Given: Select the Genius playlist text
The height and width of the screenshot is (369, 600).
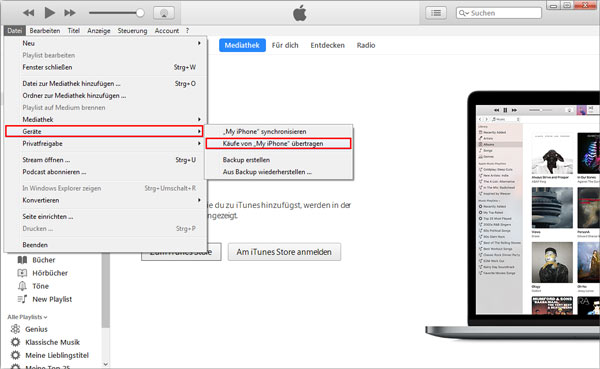Looking at the screenshot, I should click(x=36, y=329).
